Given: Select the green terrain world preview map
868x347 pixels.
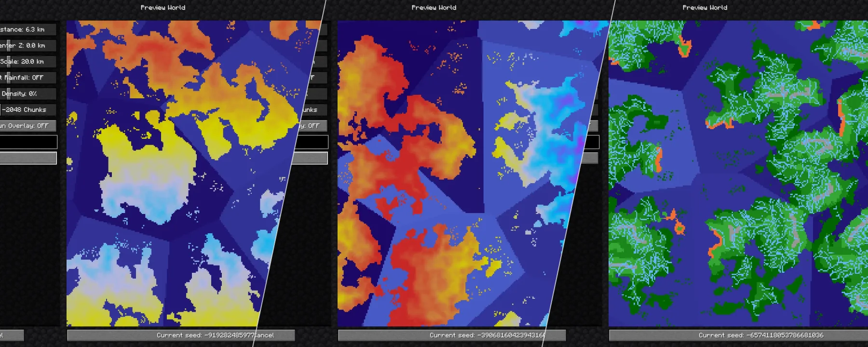Looking at the screenshot, I should 738,173.
